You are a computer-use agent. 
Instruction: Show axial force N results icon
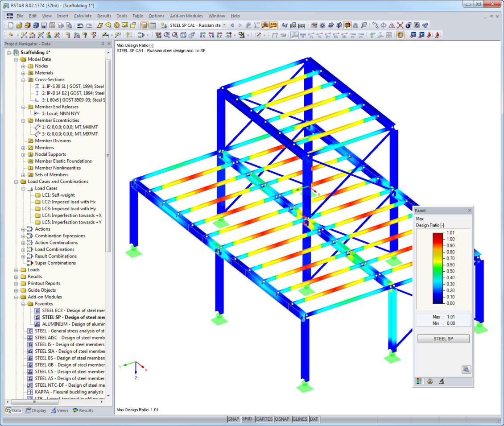(303, 35)
